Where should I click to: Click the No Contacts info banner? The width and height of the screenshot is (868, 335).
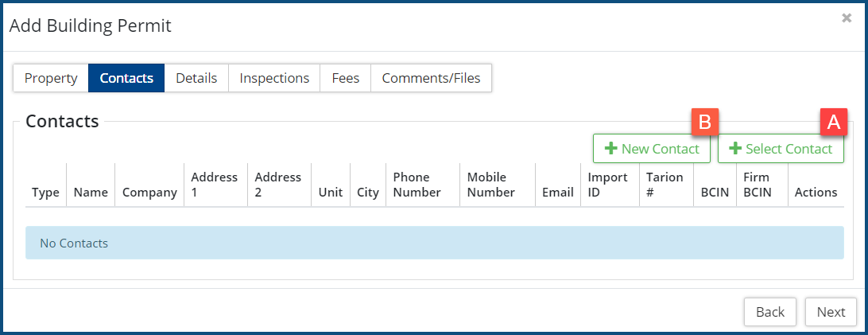coord(434,243)
